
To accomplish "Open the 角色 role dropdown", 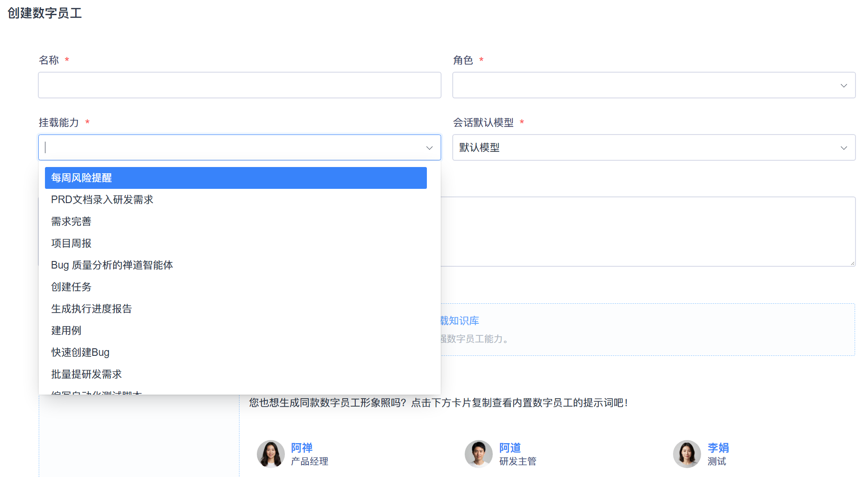I will pos(654,85).
